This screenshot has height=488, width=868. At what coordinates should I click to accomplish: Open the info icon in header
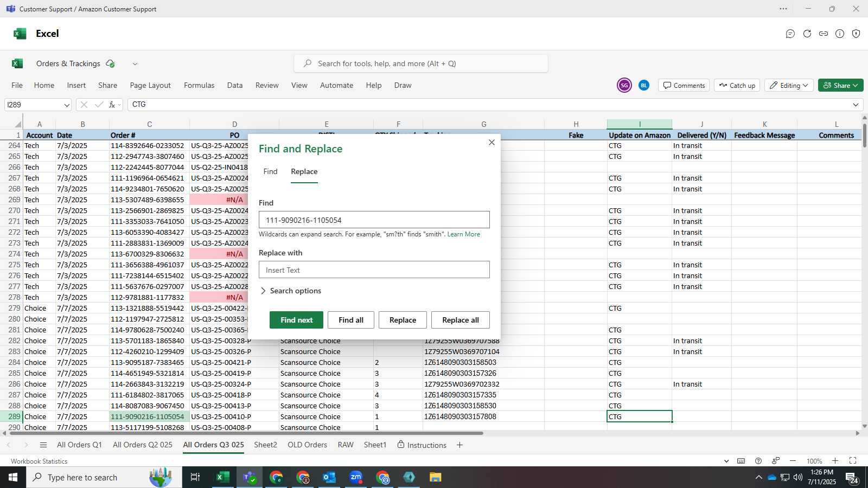pyautogui.click(x=840, y=34)
